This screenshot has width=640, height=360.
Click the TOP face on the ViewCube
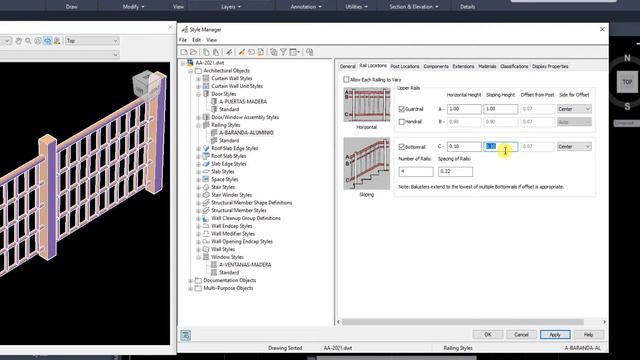tap(627, 82)
